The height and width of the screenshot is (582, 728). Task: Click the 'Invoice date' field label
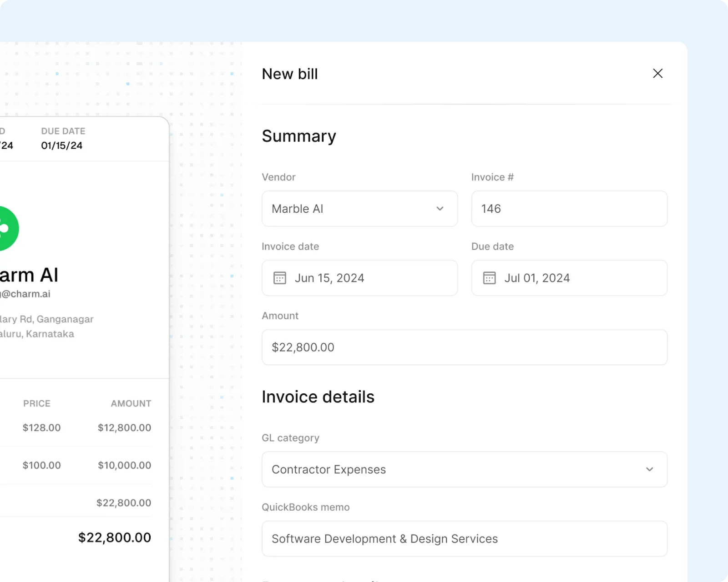click(290, 246)
